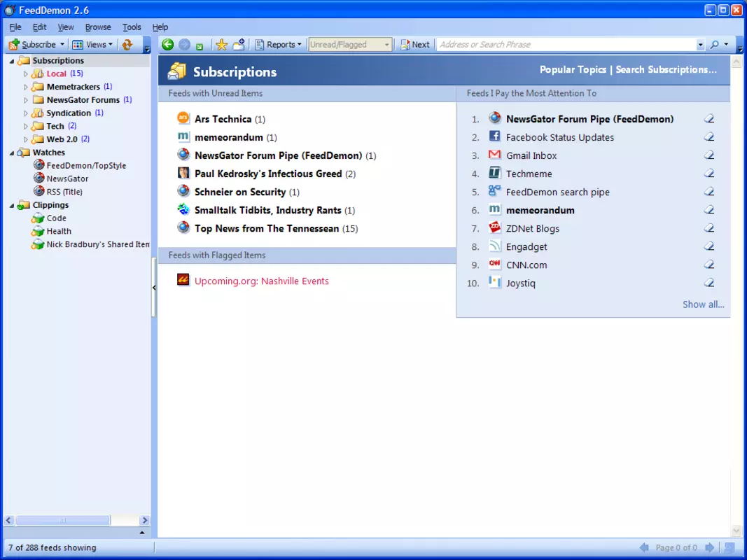Viewport: 747px width, 560px height.
Task: Collapse the Clippings tree node
Action: (x=12, y=205)
